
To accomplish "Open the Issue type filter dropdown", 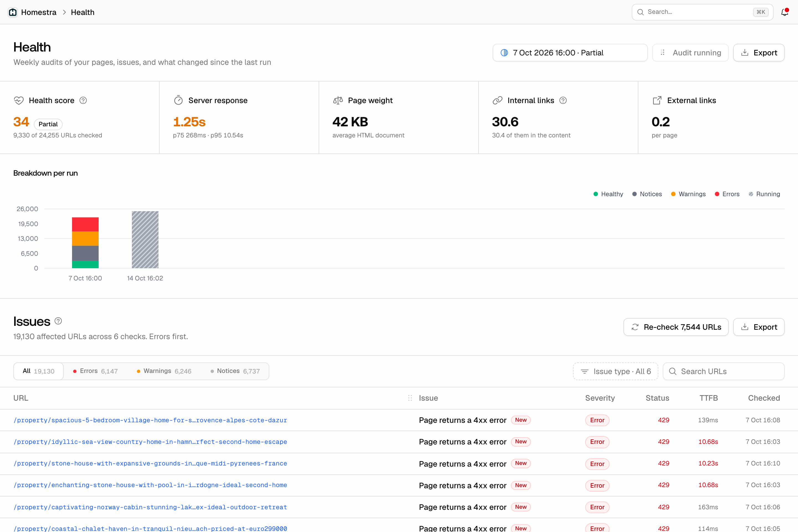I will pos(615,372).
